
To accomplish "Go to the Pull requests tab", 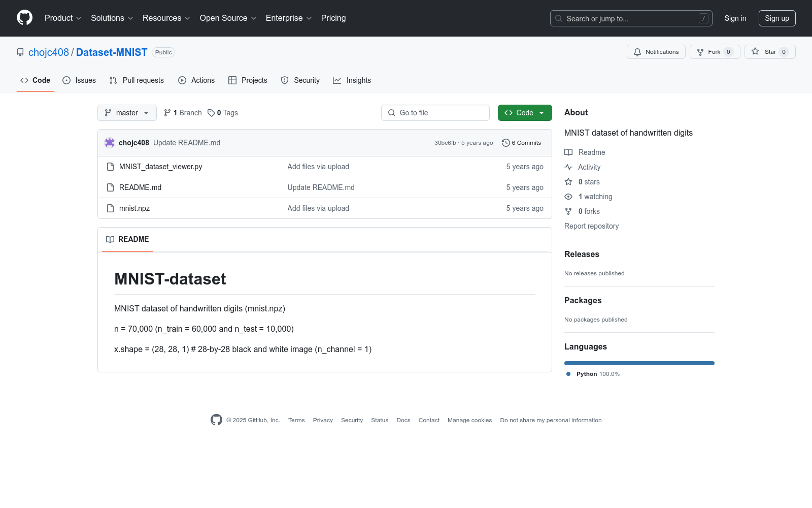I will pyautogui.click(x=137, y=80).
